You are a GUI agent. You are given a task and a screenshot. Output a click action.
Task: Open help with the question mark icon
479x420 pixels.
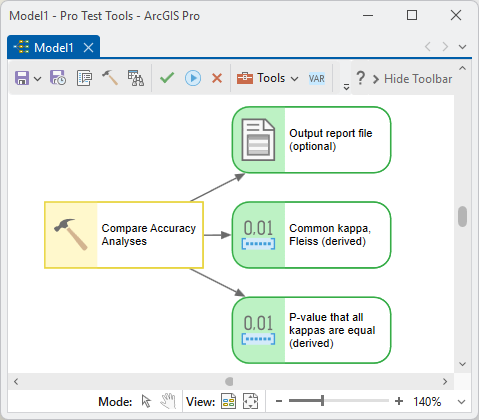point(360,78)
